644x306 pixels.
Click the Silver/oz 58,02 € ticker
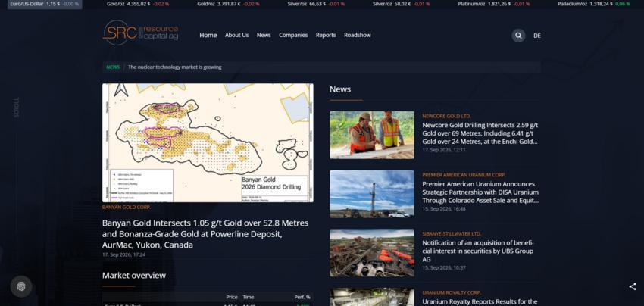tap(402, 4)
